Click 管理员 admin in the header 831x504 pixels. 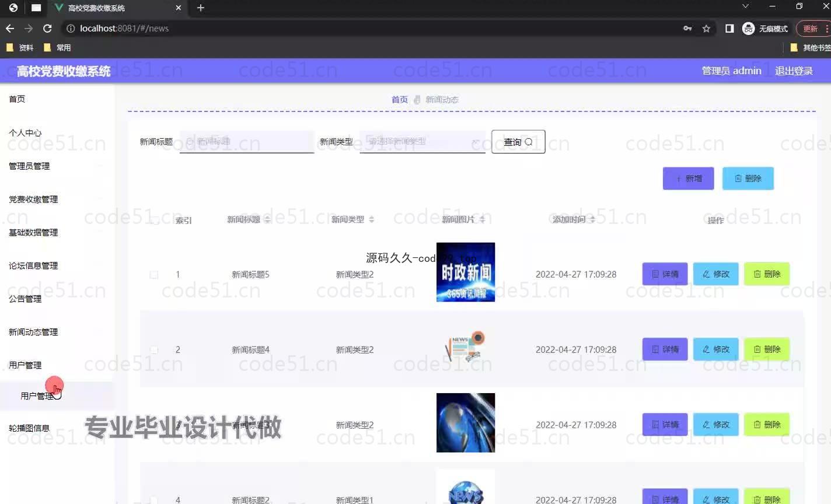pos(731,71)
